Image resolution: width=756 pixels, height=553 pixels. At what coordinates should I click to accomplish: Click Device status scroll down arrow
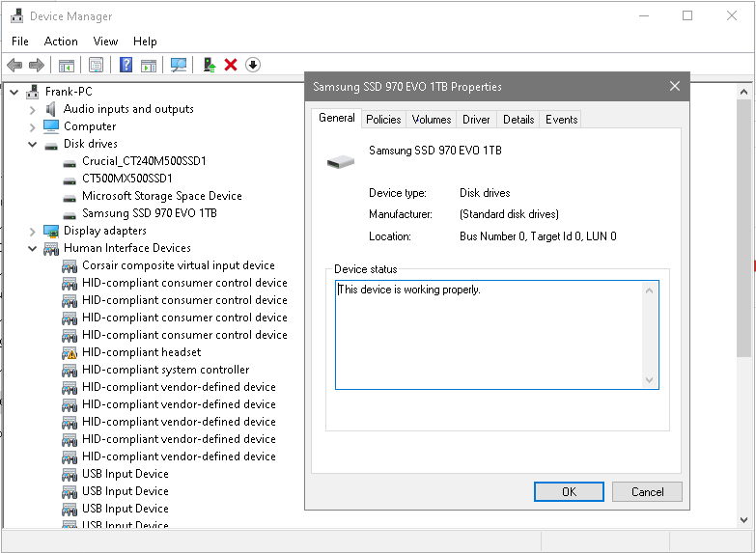tap(649, 380)
